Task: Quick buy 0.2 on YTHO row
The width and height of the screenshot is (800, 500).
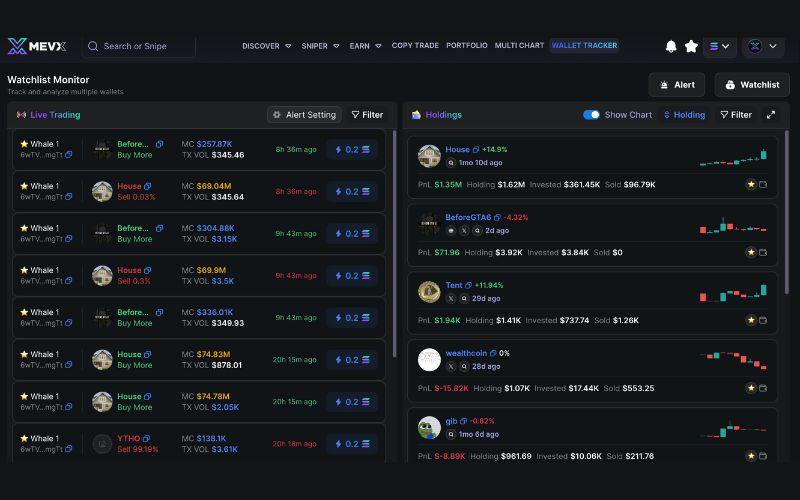Action: click(352, 444)
